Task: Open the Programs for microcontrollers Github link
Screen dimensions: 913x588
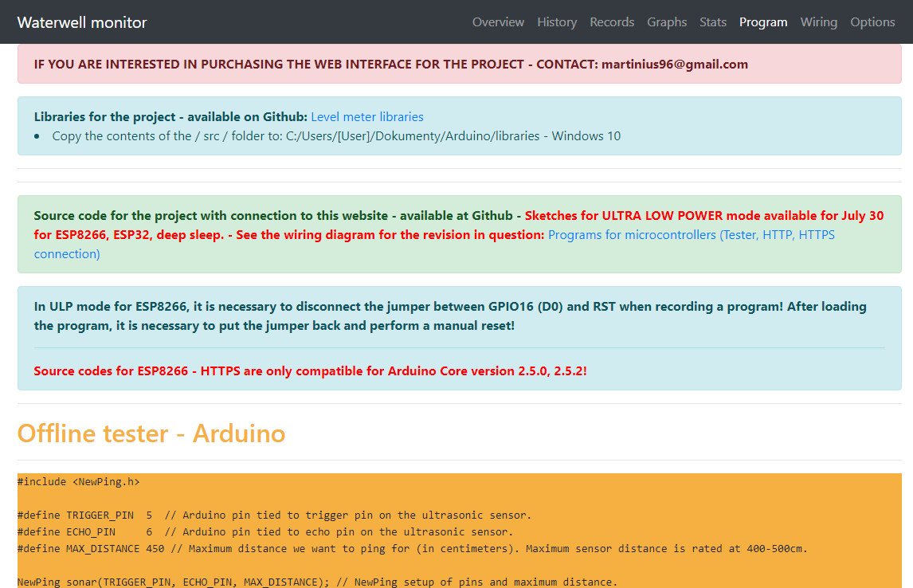Action: click(434, 244)
